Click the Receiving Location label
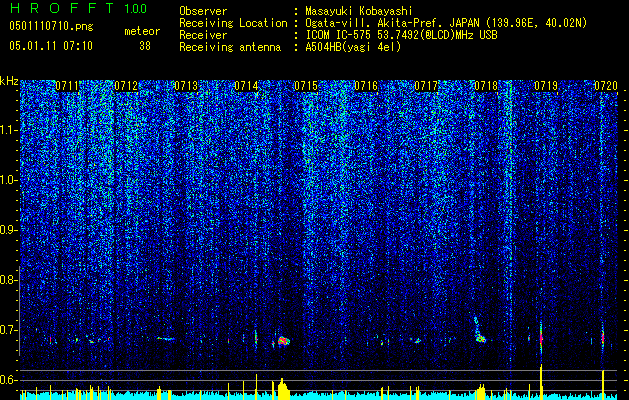The height and width of the screenshot is (400, 629). coord(233,23)
